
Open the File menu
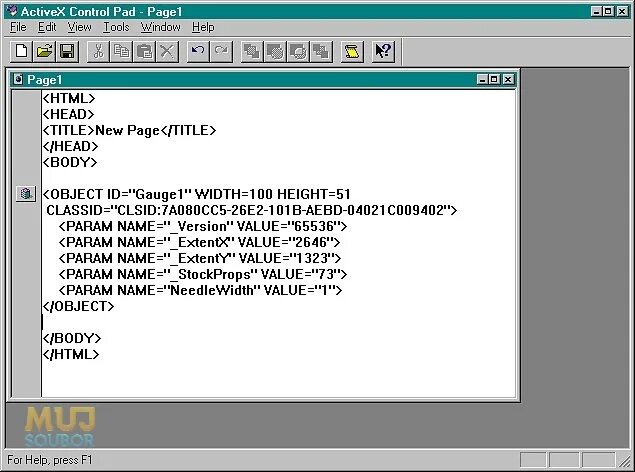[18, 27]
